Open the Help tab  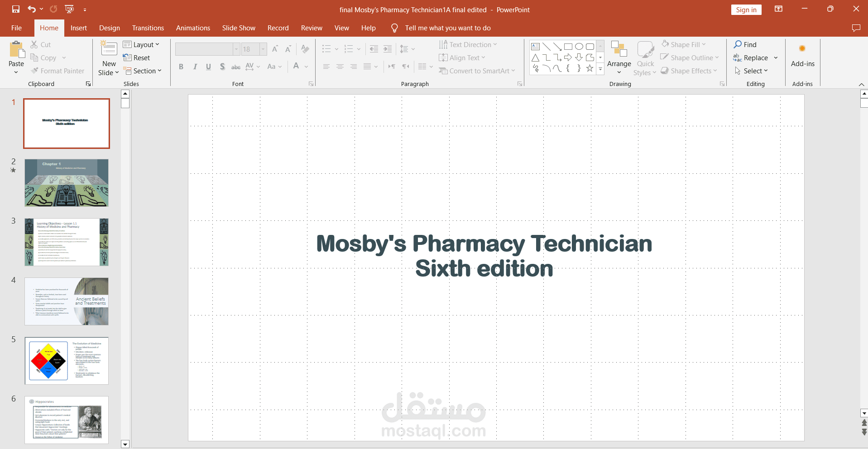point(369,28)
